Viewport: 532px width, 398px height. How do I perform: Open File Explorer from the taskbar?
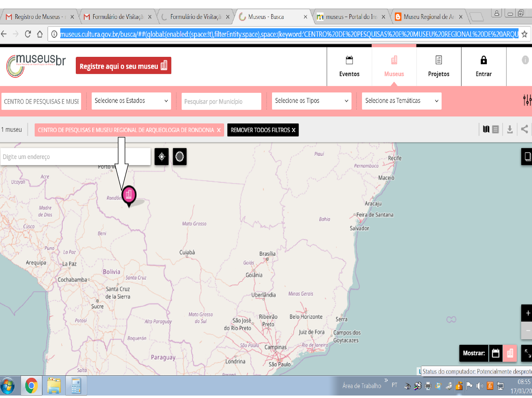pyautogui.click(x=54, y=386)
